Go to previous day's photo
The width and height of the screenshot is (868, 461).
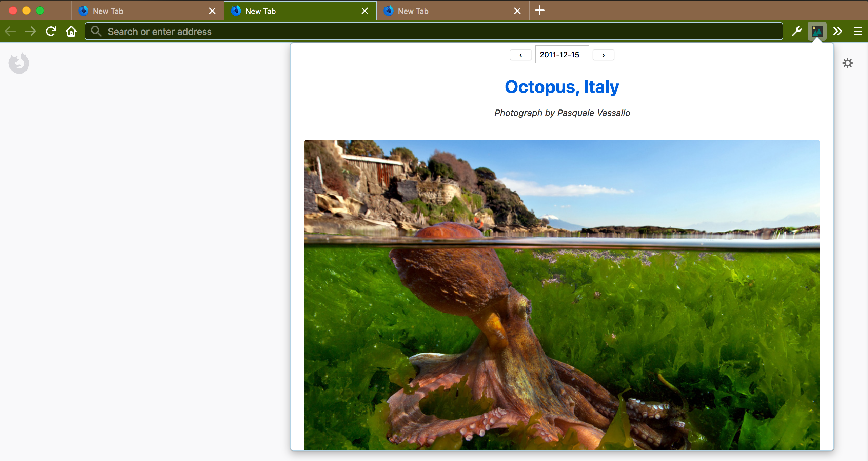click(521, 55)
